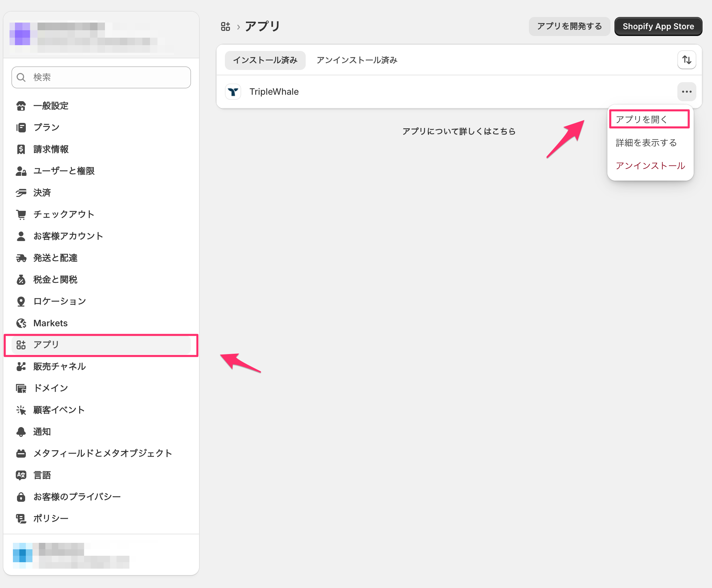The height and width of the screenshot is (588, 712).
Task: Open お客様アカウント settings
Action: click(101, 236)
